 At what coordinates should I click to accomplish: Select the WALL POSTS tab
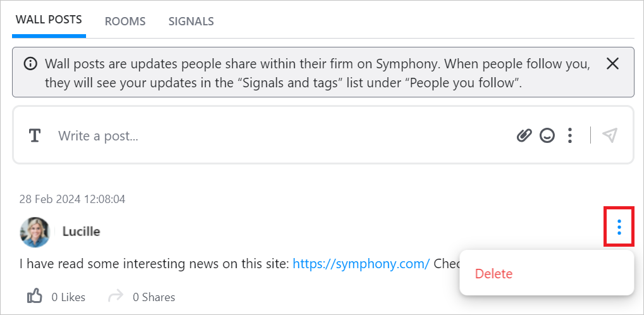pyautogui.click(x=49, y=20)
